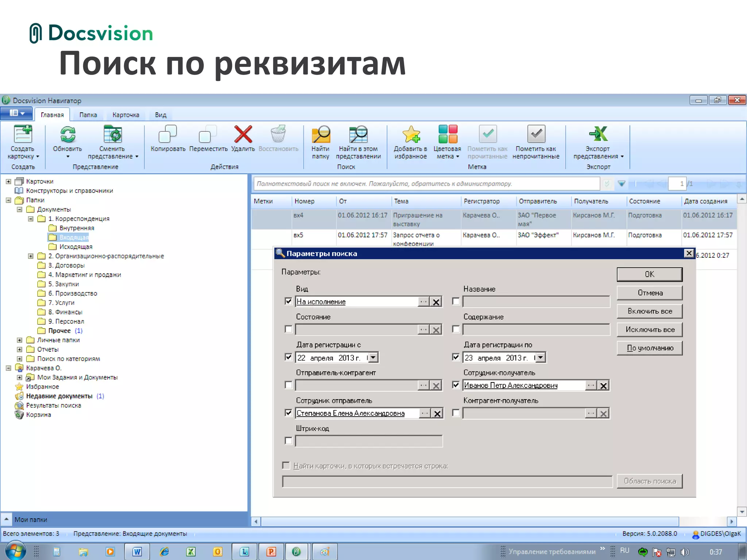Expand the Личные папки node

click(x=20, y=340)
